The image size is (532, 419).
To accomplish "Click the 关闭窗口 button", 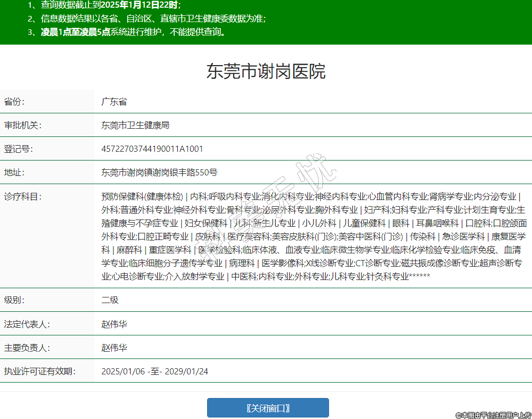I will (268, 408).
